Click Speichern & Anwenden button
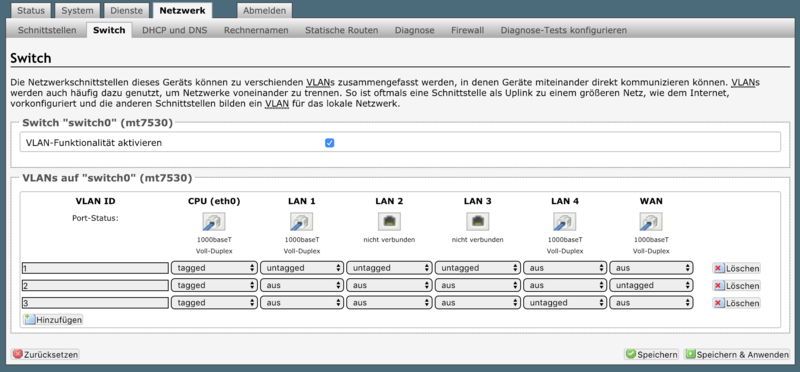The width and height of the screenshot is (800, 372). pyautogui.click(x=737, y=354)
